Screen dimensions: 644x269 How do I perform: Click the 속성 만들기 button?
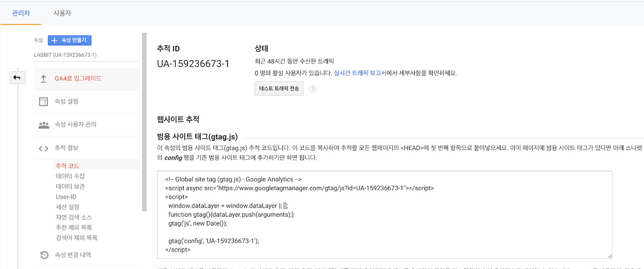[69, 40]
